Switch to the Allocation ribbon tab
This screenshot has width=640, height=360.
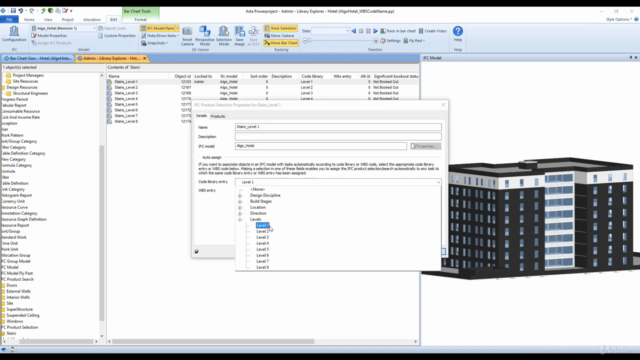click(92, 20)
